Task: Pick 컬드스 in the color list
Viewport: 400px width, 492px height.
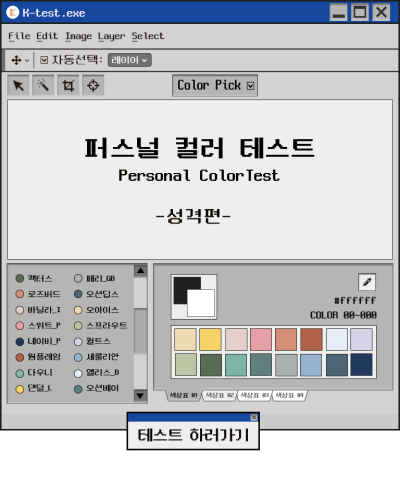Action: click(x=92, y=341)
